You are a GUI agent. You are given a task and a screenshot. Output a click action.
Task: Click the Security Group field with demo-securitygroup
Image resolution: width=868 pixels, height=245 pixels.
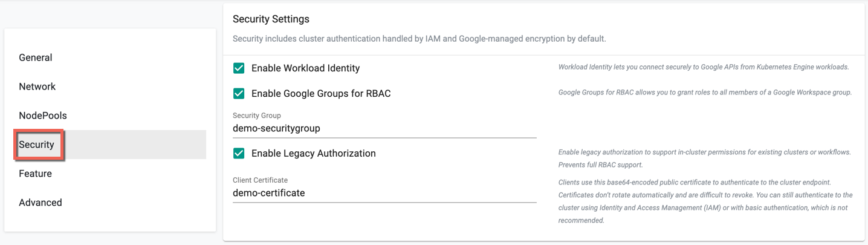pyautogui.click(x=384, y=128)
